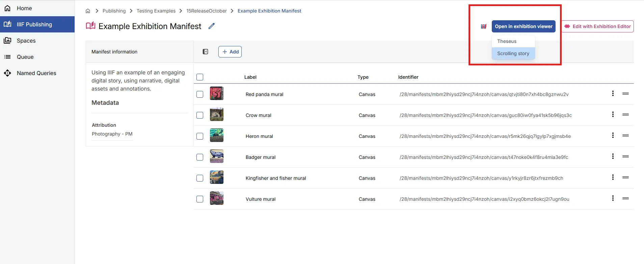Screen dimensions: 644x264
Task: Open the Red panda mural thumbnail
Action: point(217,93)
